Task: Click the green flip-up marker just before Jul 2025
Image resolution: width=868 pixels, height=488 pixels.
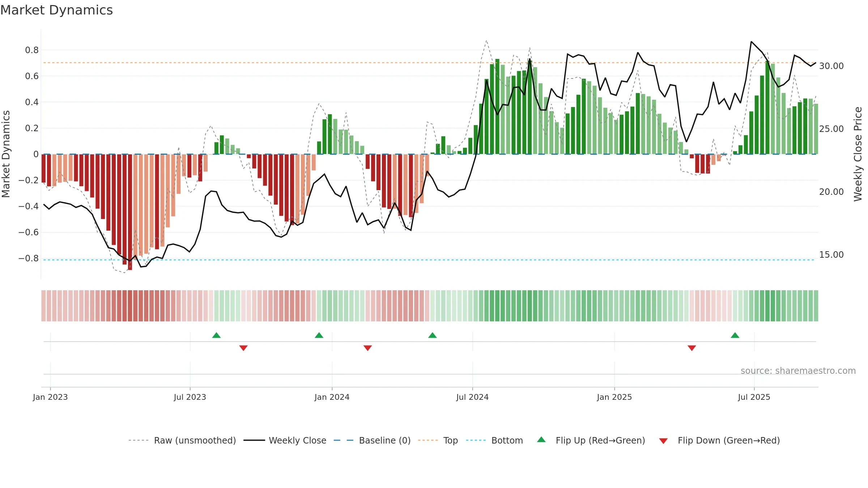Action: click(x=735, y=335)
